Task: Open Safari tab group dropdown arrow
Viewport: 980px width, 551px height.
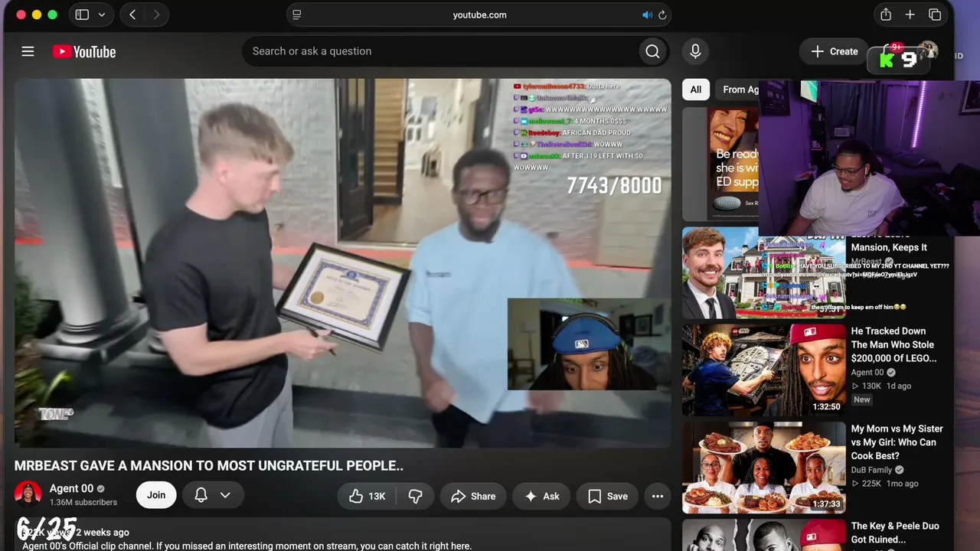Action: [x=102, y=15]
